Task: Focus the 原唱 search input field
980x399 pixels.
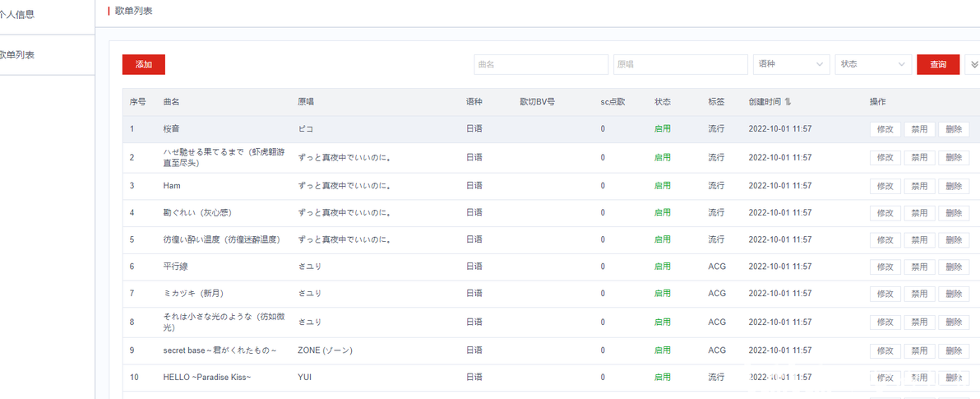Action: coord(681,64)
